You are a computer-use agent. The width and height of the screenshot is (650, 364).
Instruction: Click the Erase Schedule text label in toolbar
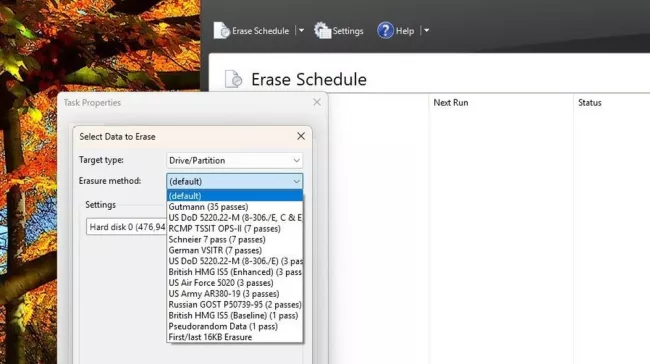click(260, 31)
